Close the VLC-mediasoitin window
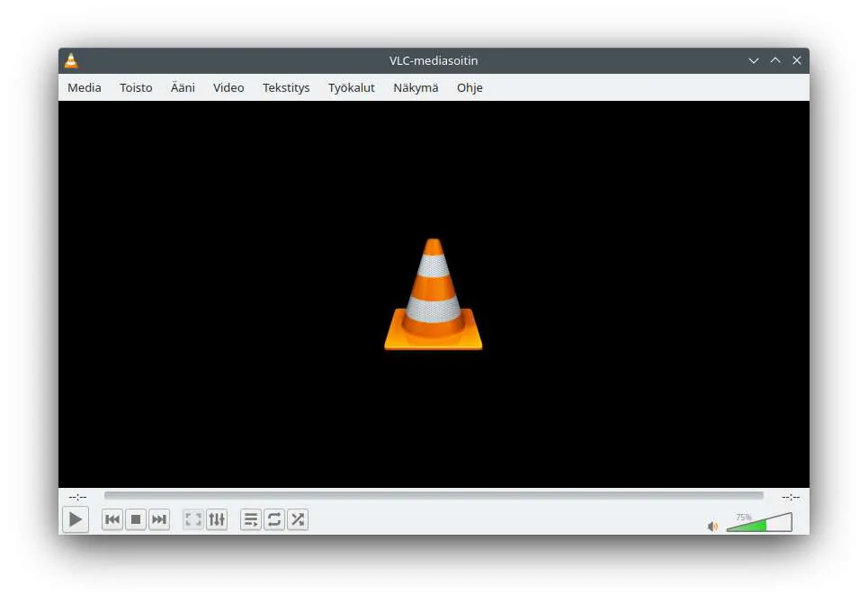This screenshot has width=868, height=604. point(797,60)
